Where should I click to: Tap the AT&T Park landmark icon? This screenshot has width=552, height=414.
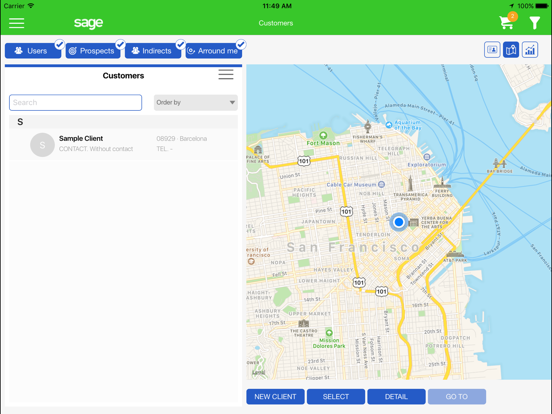(455, 254)
